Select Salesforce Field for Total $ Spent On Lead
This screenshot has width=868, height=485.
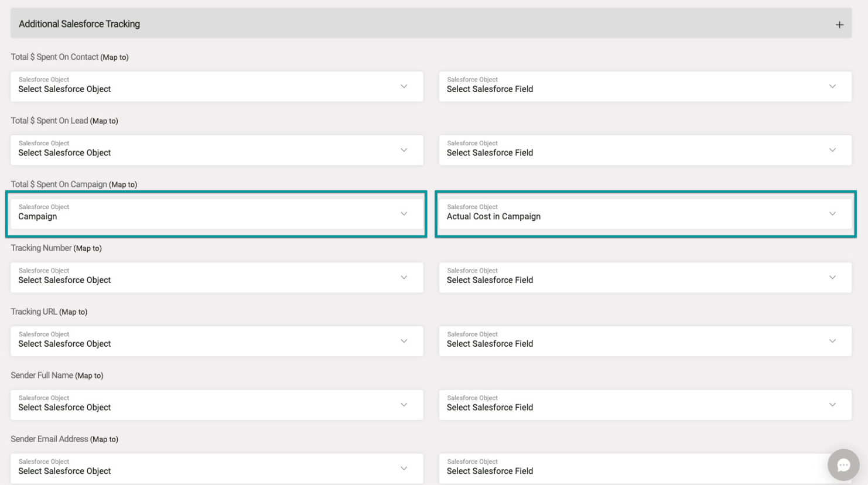pyautogui.click(x=645, y=151)
